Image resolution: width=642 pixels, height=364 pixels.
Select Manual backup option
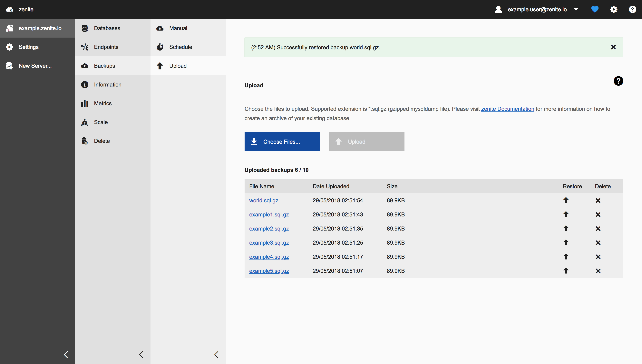coord(178,28)
